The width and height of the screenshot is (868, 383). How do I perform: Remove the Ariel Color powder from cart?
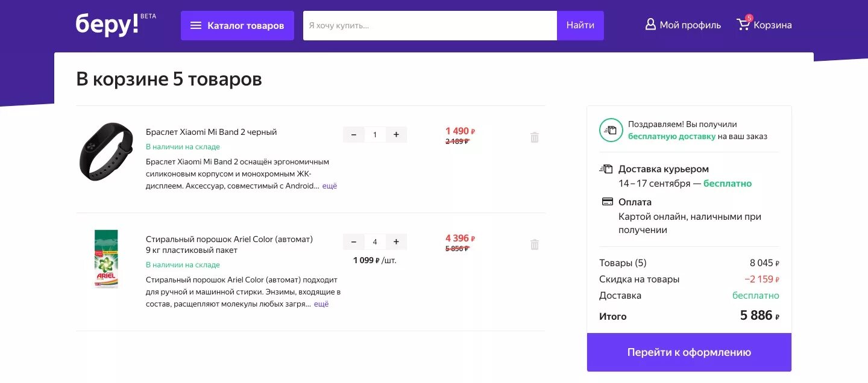534,244
